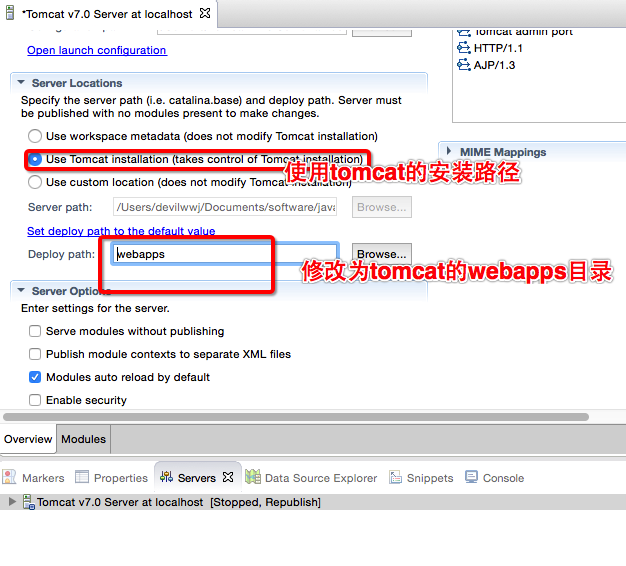626x566 pixels.
Task: Click Browse button next to Server path
Action: coord(382,207)
